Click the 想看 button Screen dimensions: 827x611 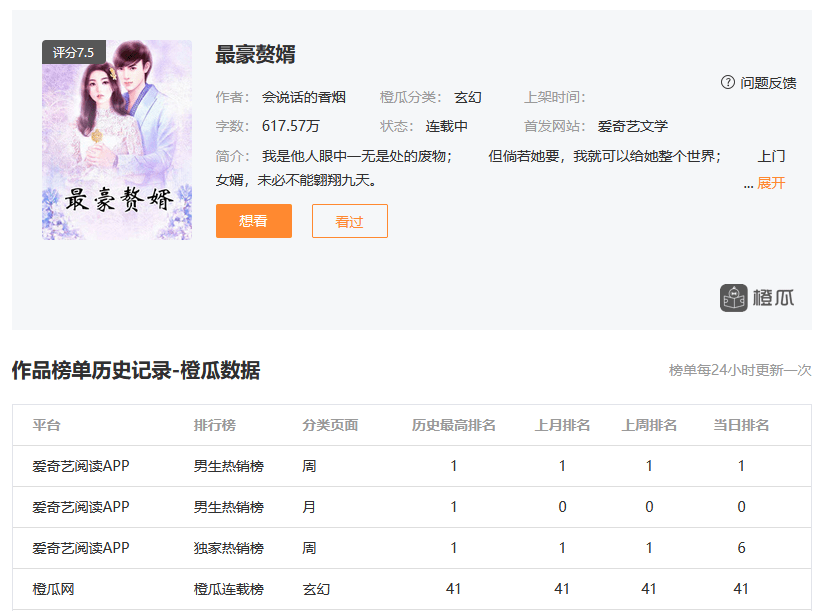tap(254, 221)
